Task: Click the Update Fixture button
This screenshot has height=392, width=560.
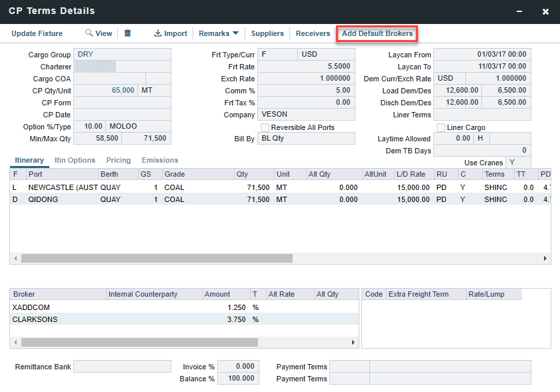Action: 37,33
